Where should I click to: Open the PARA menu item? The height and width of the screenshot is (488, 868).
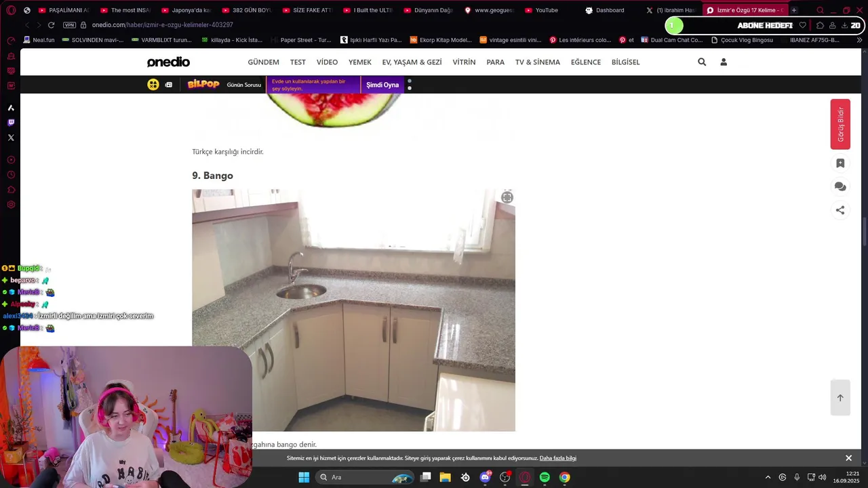(495, 62)
